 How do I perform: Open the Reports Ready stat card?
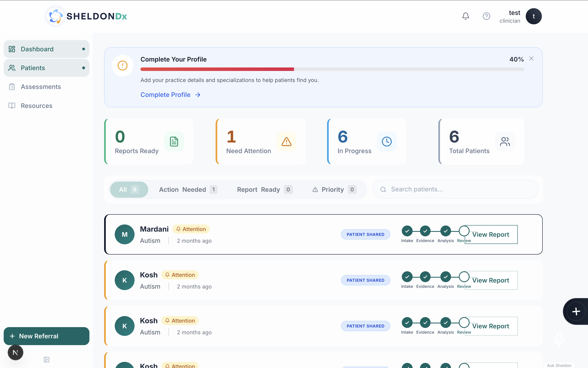coord(149,141)
